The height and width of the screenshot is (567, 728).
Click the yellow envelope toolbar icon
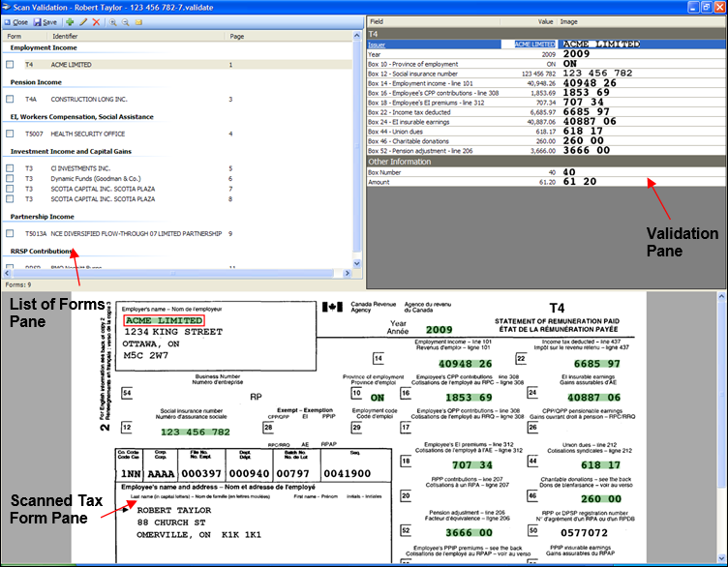tap(138, 21)
